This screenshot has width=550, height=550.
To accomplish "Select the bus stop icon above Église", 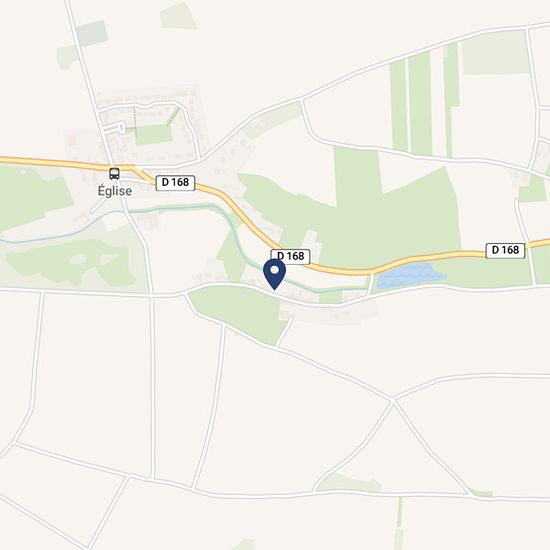I will tap(114, 174).
